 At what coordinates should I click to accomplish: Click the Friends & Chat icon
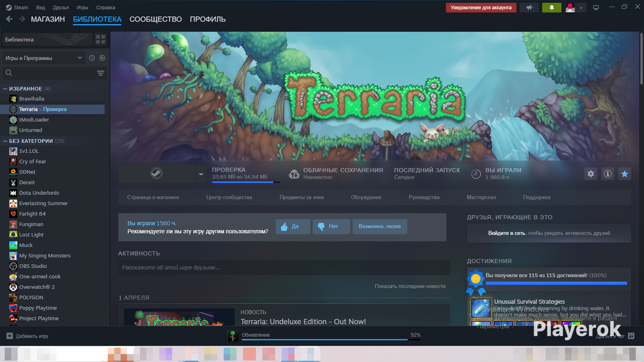pos(631,336)
